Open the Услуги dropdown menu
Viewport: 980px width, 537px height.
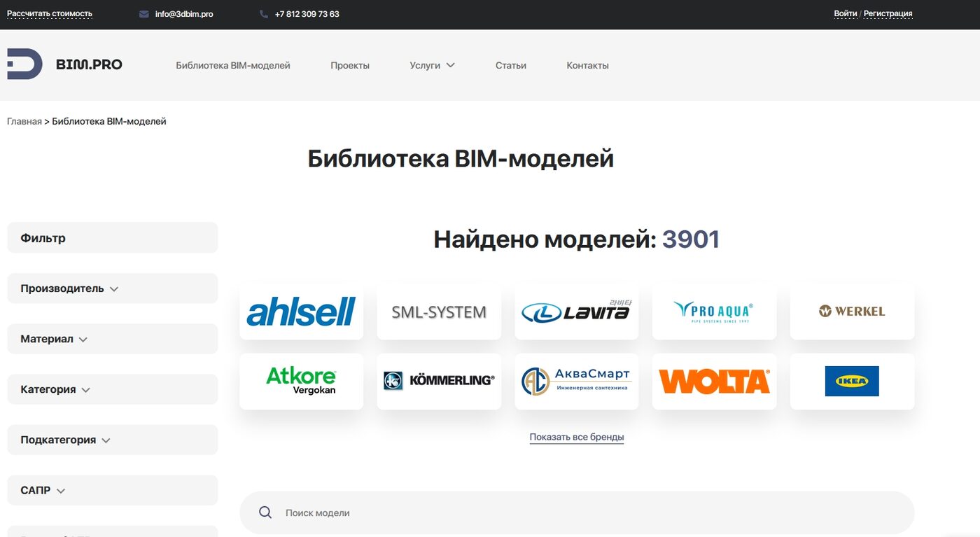pyautogui.click(x=432, y=65)
